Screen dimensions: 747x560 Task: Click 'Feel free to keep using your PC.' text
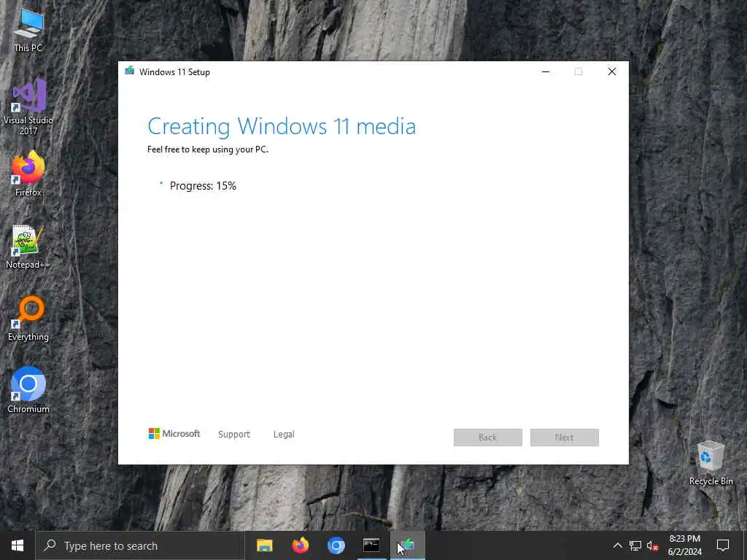[208, 149]
